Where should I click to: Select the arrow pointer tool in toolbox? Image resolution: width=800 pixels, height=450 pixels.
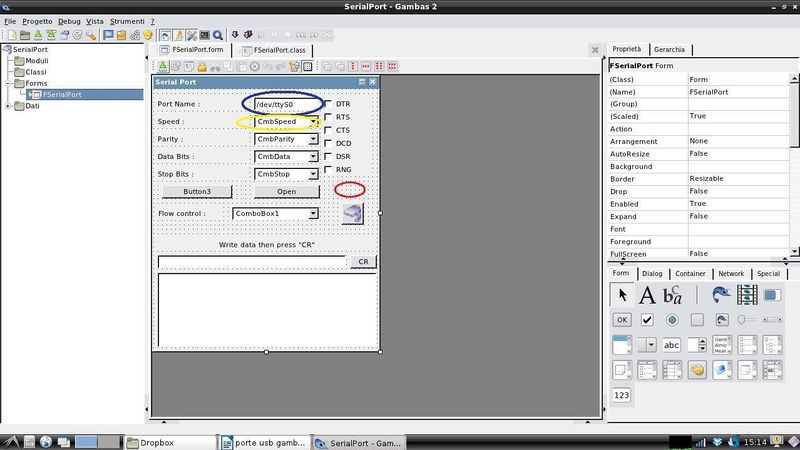[x=622, y=295]
